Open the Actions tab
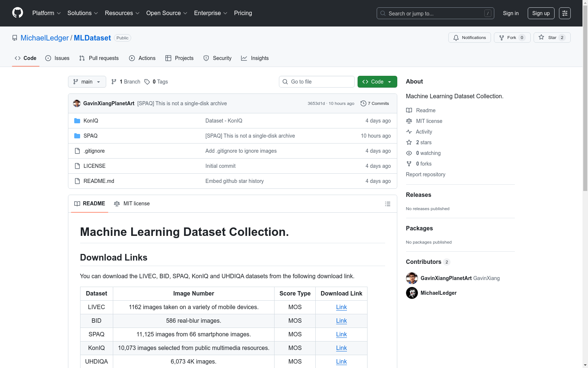This screenshot has width=588, height=368. pyautogui.click(x=142, y=58)
